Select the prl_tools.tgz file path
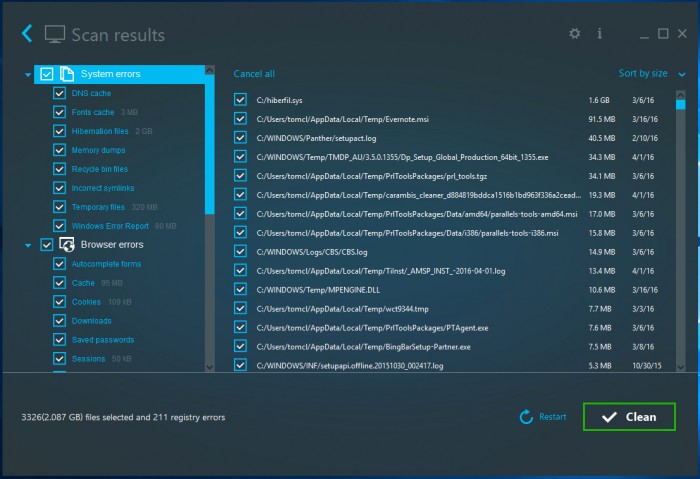Viewport: 700px width, 479px height. point(371,176)
